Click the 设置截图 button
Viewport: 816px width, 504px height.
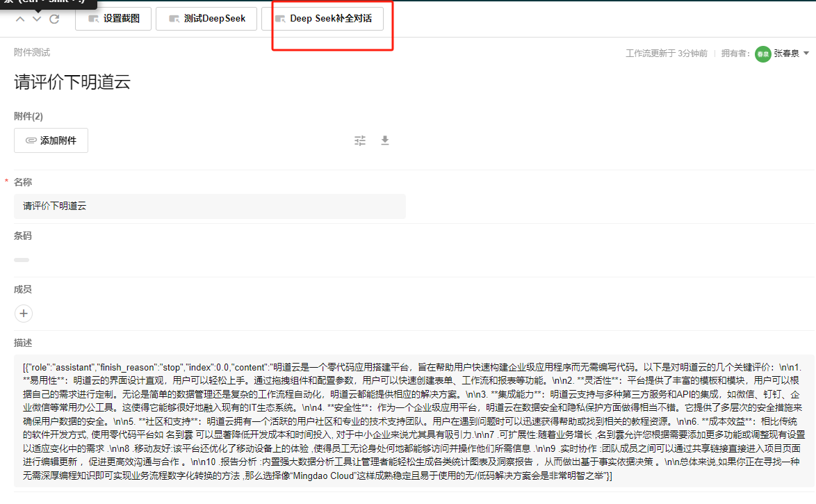tap(113, 19)
